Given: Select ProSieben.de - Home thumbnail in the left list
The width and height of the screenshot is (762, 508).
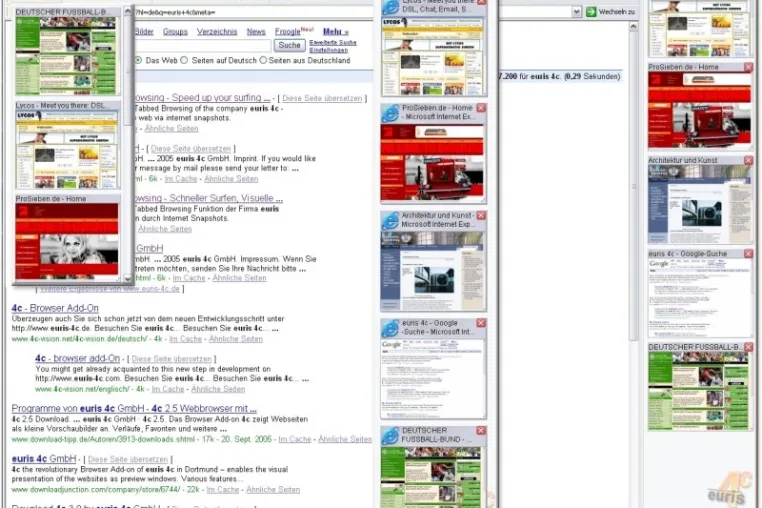Looking at the screenshot, I should coord(67,242).
